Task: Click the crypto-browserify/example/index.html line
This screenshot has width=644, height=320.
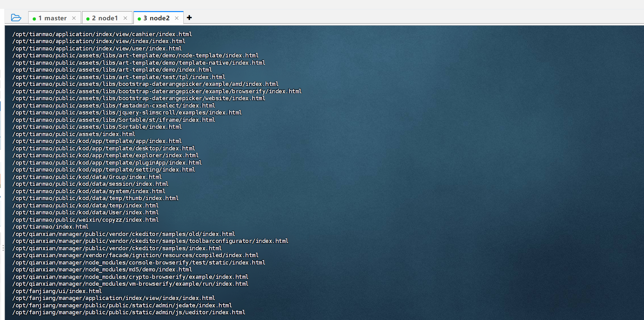Action: [130, 277]
